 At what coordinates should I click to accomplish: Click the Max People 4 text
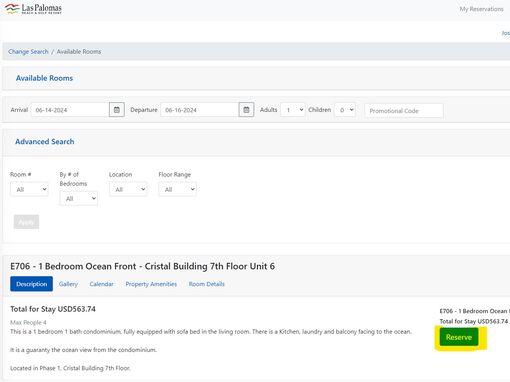pyautogui.click(x=28, y=322)
